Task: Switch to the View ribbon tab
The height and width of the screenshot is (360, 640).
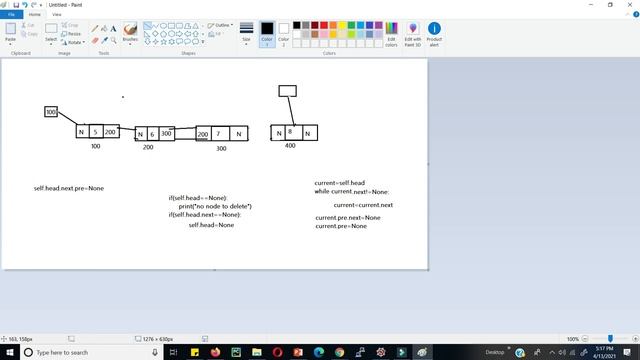Action: click(57, 14)
